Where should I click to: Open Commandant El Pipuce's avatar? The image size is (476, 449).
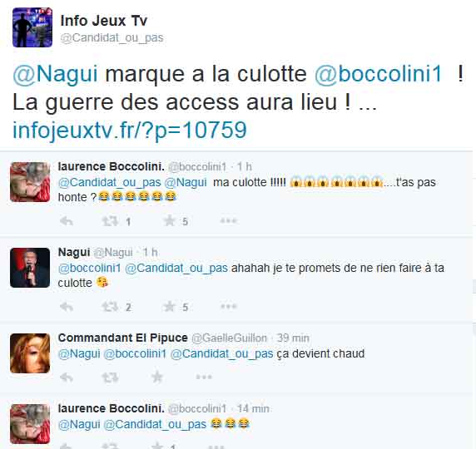point(30,353)
